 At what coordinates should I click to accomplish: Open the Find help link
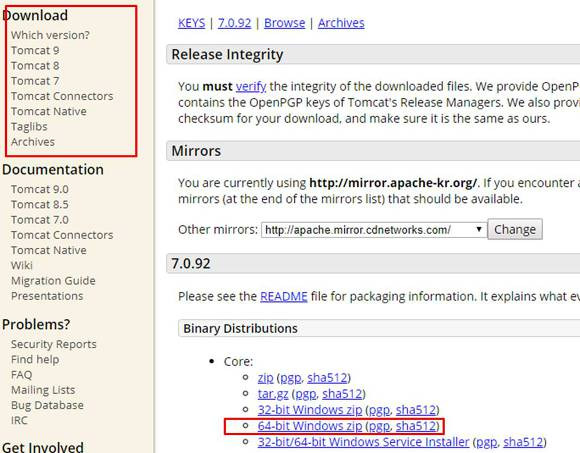click(x=35, y=359)
